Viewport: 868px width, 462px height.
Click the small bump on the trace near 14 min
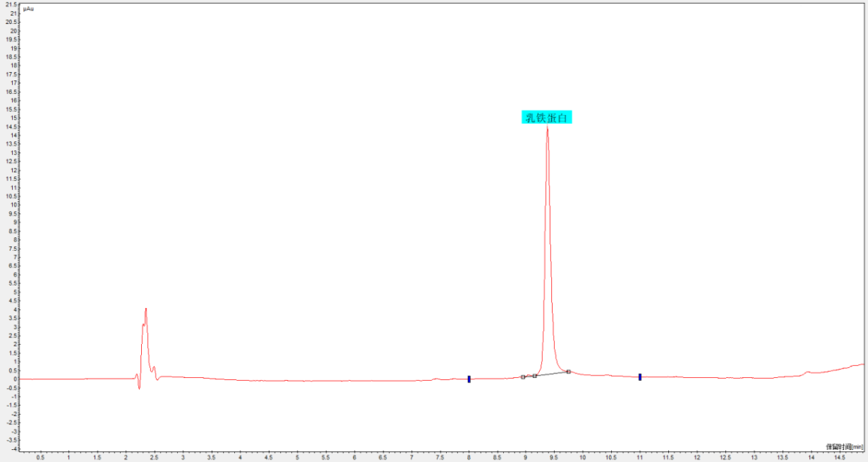[x=808, y=372]
